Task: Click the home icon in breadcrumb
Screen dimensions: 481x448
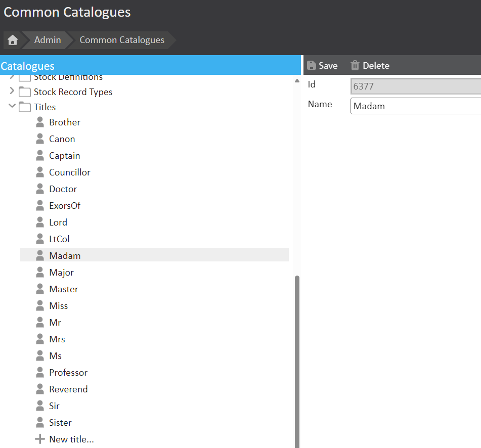Action: [13, 40]
